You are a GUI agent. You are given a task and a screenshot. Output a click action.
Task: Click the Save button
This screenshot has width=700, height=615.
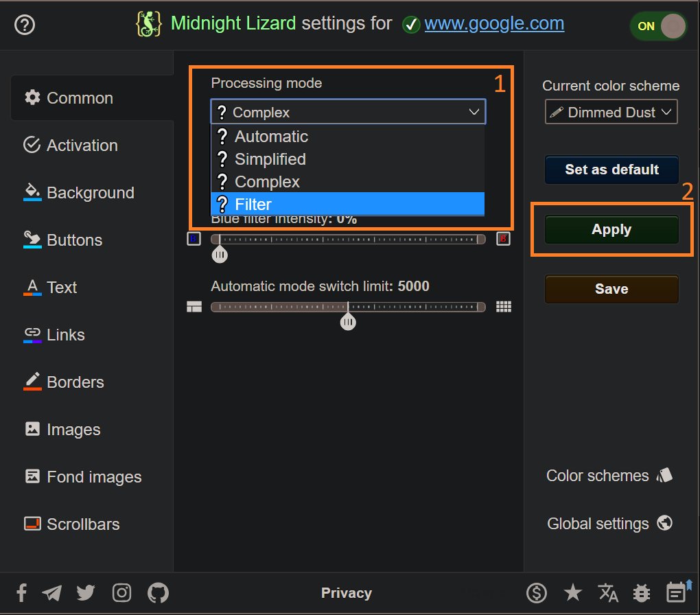611,288
